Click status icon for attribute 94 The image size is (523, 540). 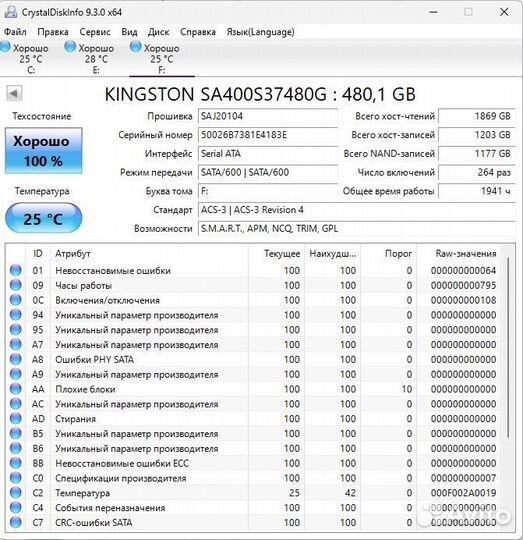pyautogui.click(x=15, y=315)
